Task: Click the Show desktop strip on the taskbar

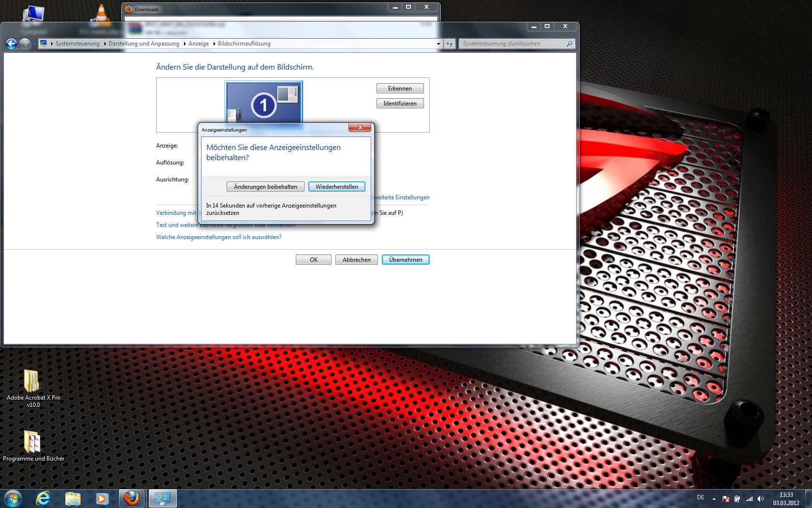Action: pyautogui.click(x=809, y=498)
